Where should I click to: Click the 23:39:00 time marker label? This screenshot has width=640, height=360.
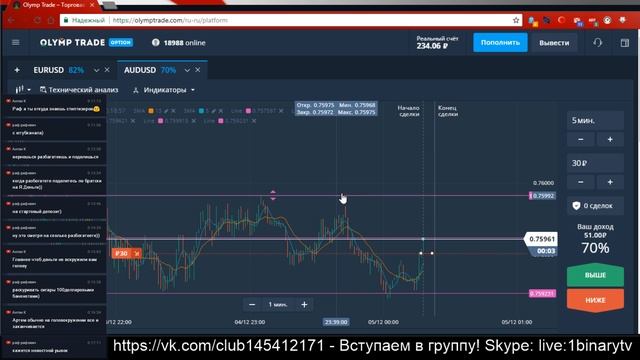336,322
